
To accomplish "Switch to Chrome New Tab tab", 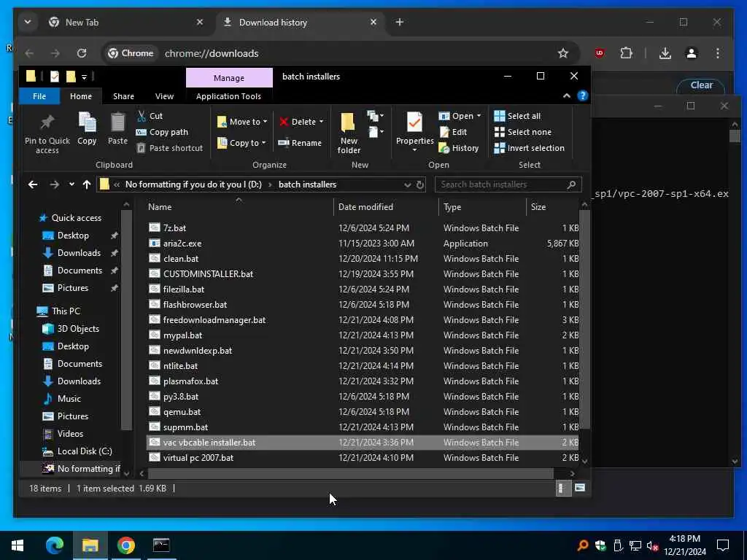I will [125, 23].
